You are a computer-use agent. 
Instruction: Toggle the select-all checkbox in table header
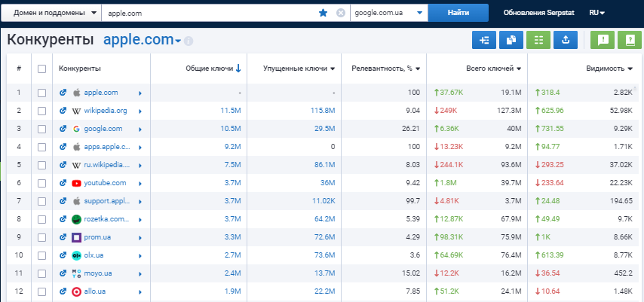[42, 69]
